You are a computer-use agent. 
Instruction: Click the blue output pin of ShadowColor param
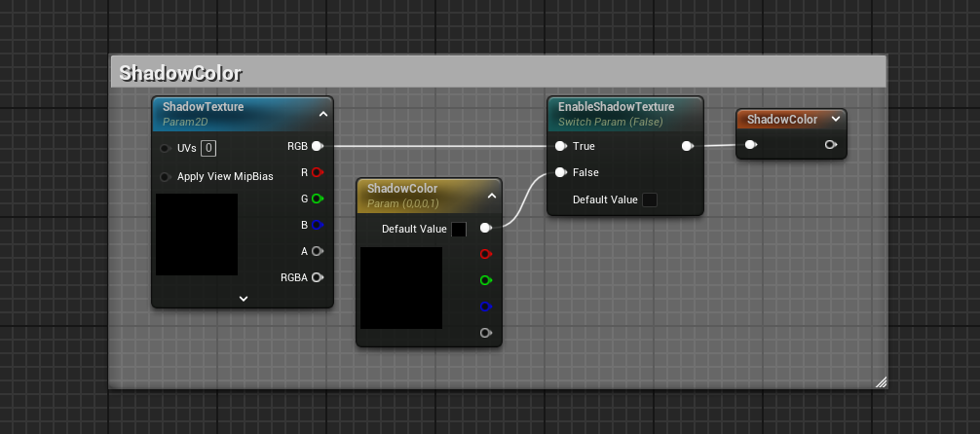486,307
